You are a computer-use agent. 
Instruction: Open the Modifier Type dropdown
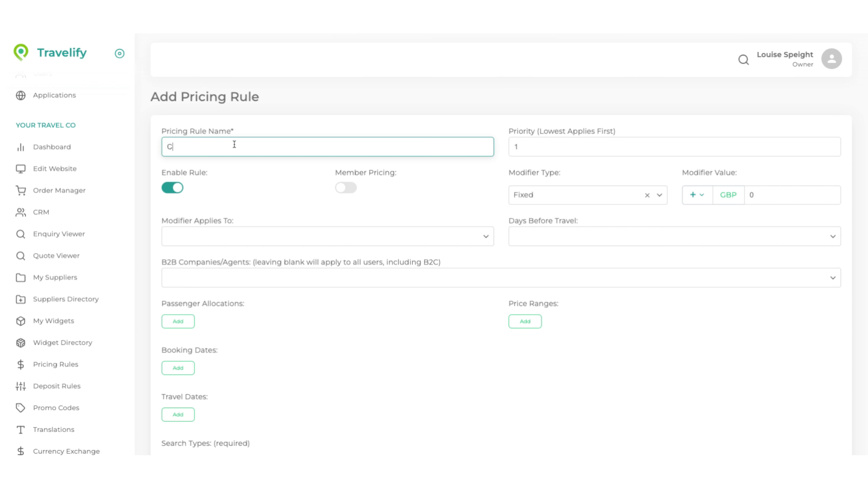pos(660,195)
